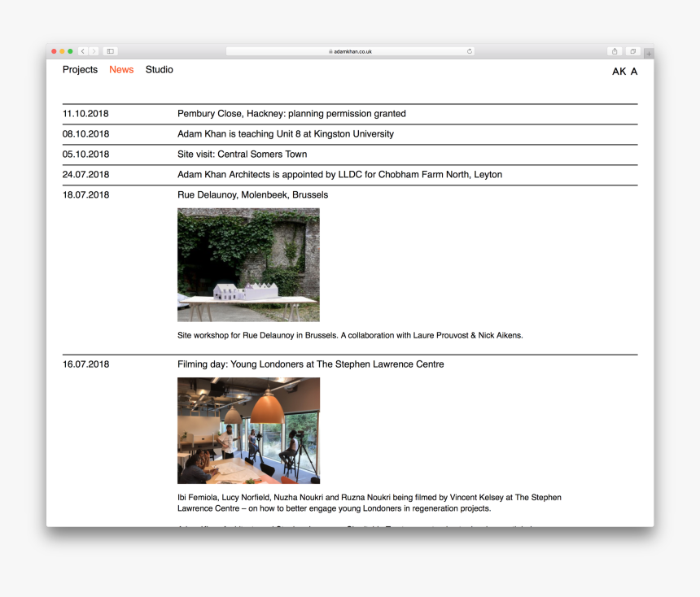Click the Stephen Lawrence Centre filming photo
The image size is (700, 597).
[x=248, y=430]
